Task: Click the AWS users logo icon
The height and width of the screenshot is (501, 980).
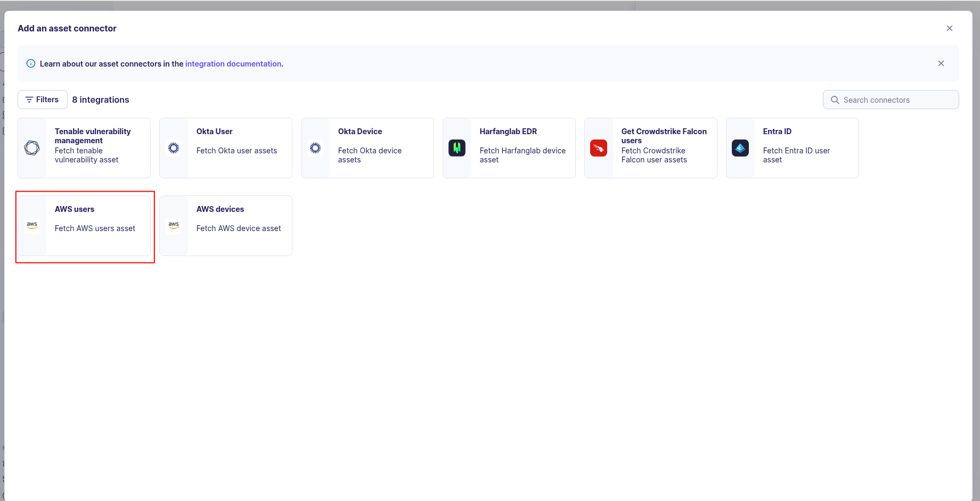Action: (32, 225)
